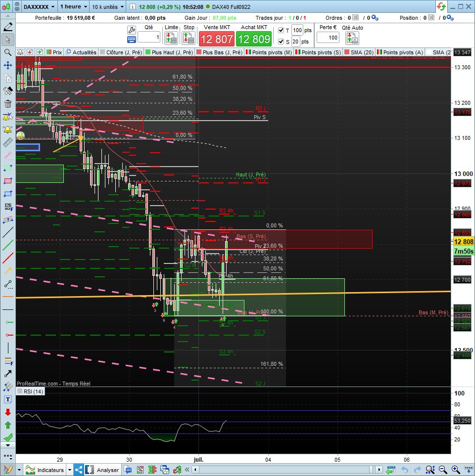Open the wrench and hammer object settings

[x=8, y=91]
